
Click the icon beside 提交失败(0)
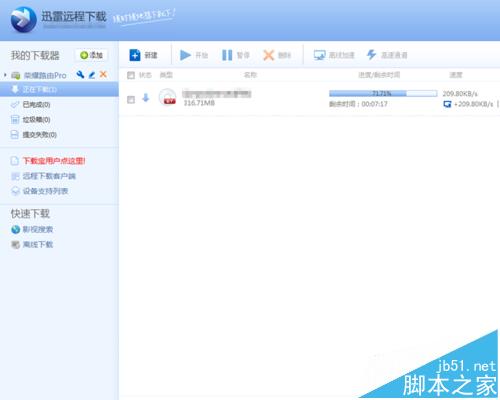coord(15,135)
